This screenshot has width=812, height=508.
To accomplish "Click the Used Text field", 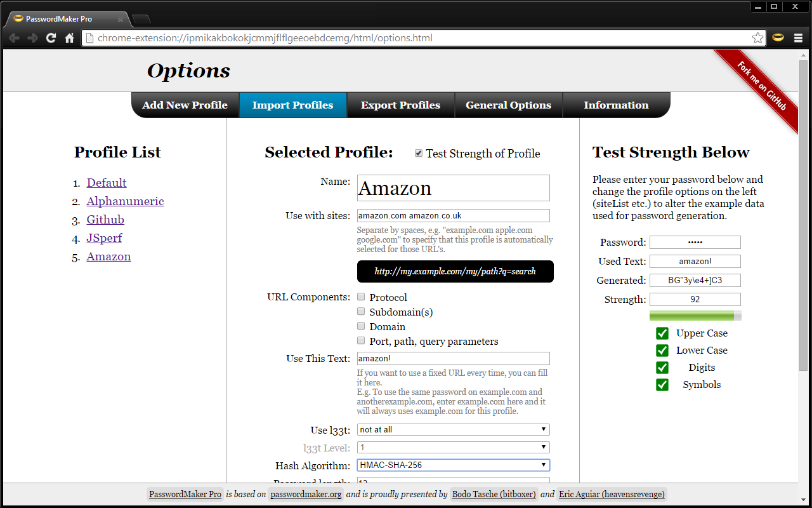I will tap(695, 262).
